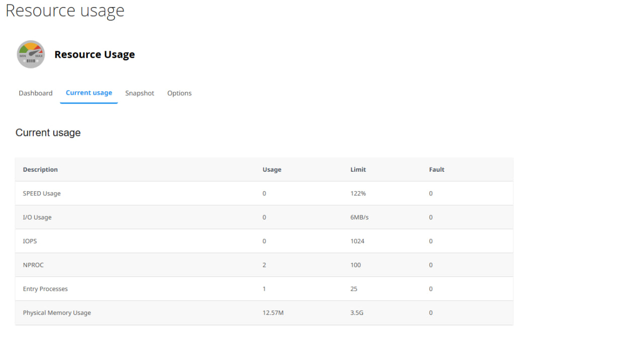Select the SPEED Usage row label
This screenshot has width=644, height=349.
pyautogui.click(x=42, y=193)
